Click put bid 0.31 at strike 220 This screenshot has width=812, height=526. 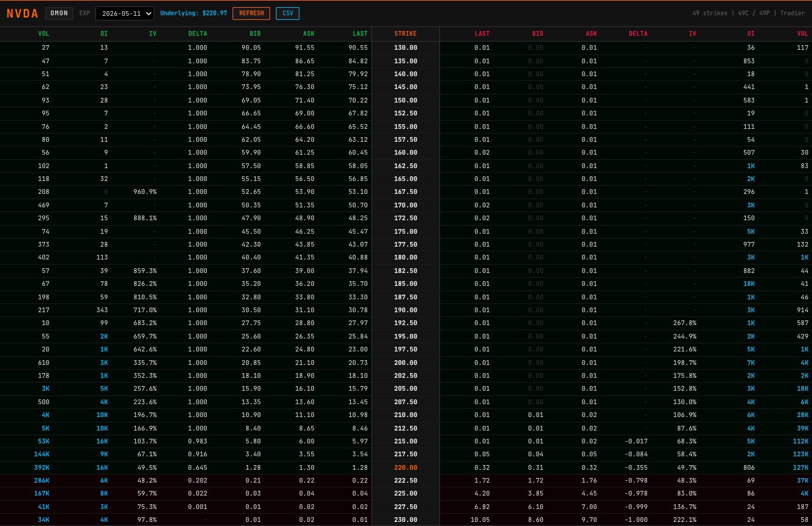[535, 467]
